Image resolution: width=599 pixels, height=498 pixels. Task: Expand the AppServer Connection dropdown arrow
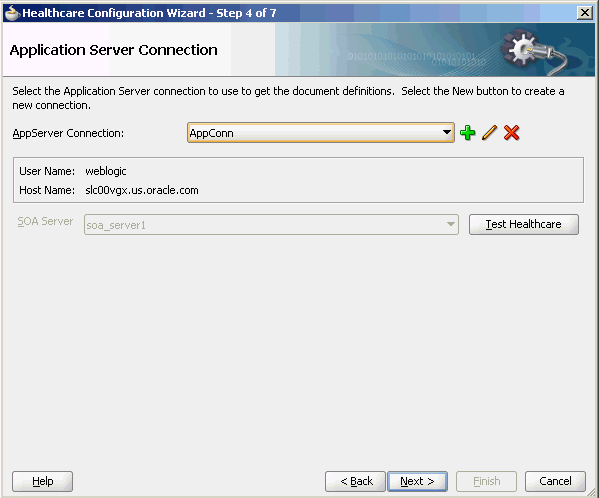446,133
